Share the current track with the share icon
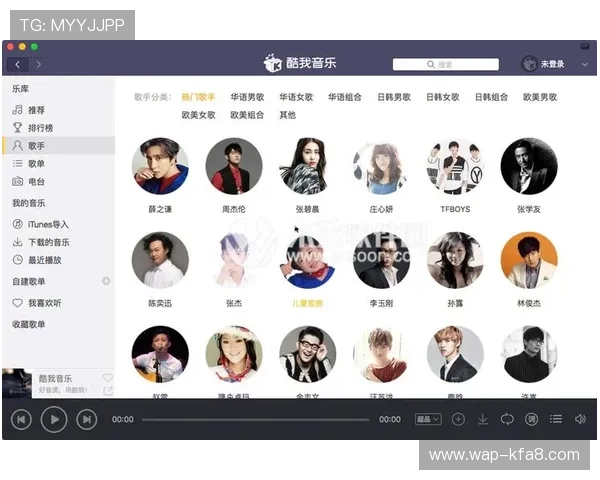 (x=108, y=391)
